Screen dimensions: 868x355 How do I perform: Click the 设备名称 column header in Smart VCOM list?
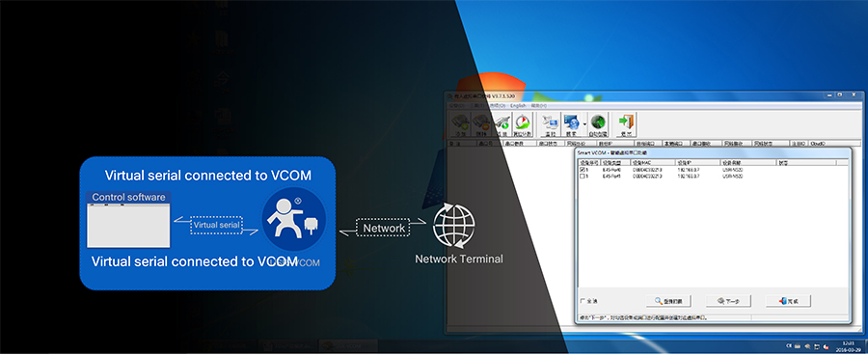tap(747, 163)
